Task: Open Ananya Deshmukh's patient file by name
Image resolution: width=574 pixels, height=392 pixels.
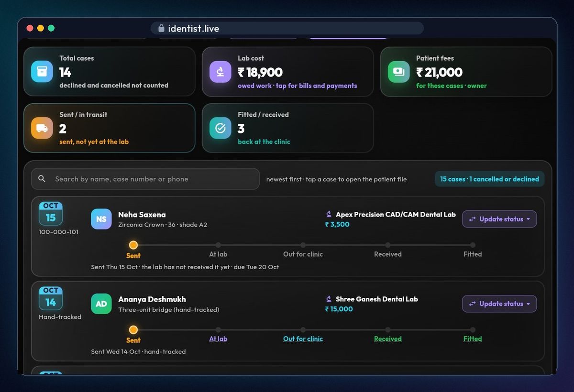Action: pyautogui.click(x=152, y=299)
